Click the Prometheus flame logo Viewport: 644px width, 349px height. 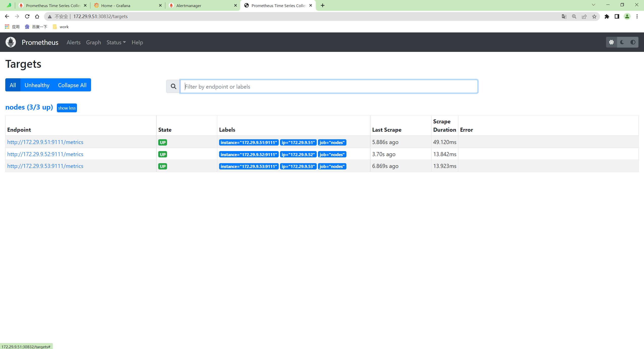(11, 42)
